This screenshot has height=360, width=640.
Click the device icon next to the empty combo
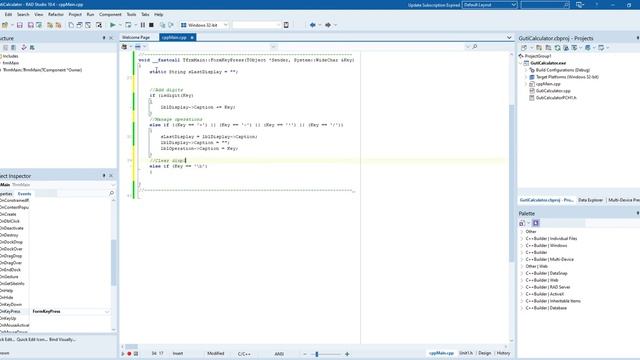point(286,25)
